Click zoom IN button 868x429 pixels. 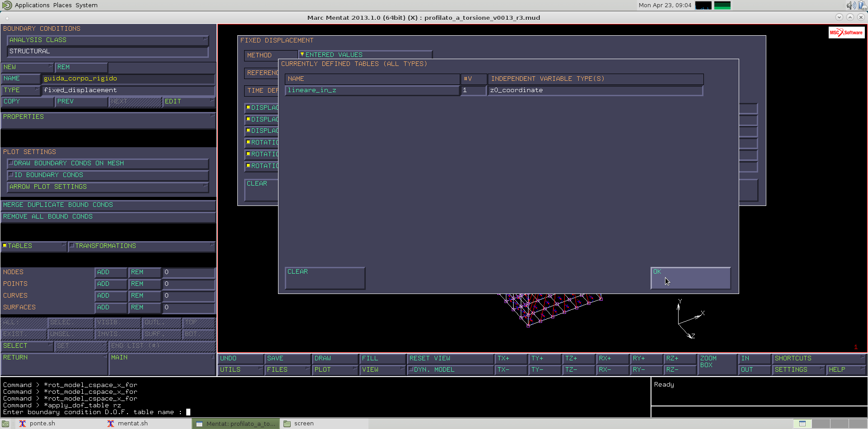(x=755, y=359)
